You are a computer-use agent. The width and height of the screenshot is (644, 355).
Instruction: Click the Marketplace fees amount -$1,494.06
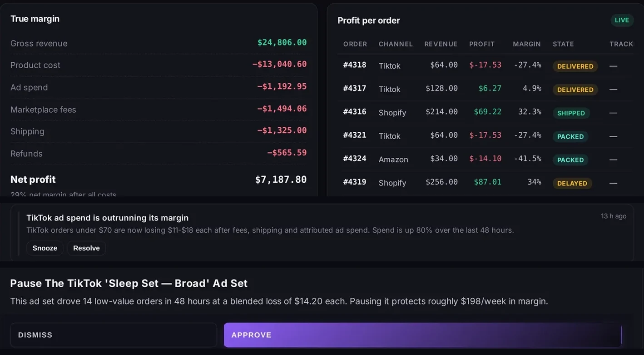pyautogui.click(x=282, y=109)
